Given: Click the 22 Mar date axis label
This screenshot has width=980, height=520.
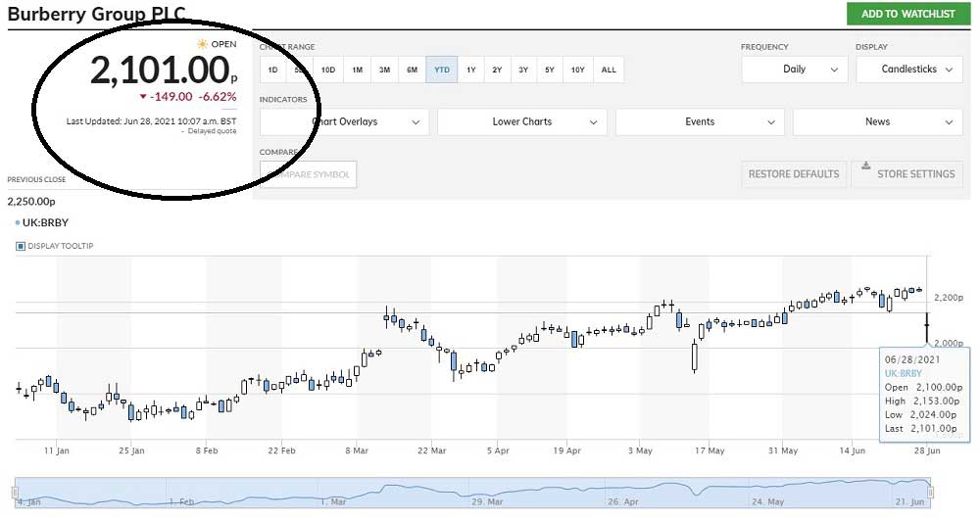Looking at the screenshot, I should coord(431,450).
